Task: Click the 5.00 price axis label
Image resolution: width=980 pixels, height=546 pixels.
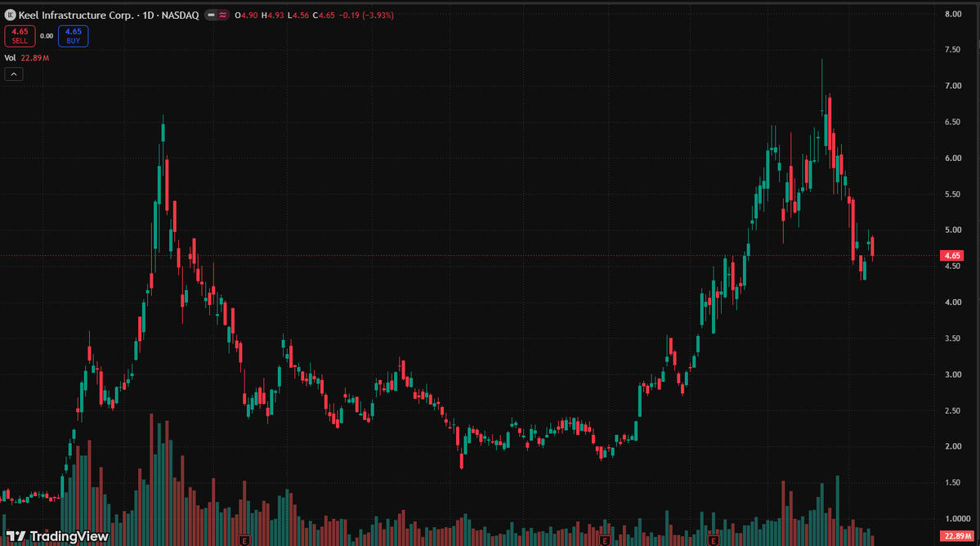Action: click(x=953, y=230)
